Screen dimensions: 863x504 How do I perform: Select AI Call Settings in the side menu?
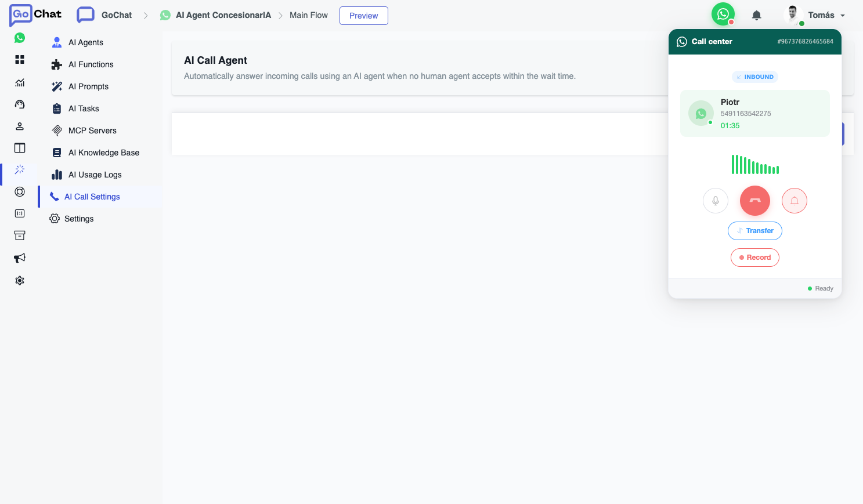click(x=92, y=197)
